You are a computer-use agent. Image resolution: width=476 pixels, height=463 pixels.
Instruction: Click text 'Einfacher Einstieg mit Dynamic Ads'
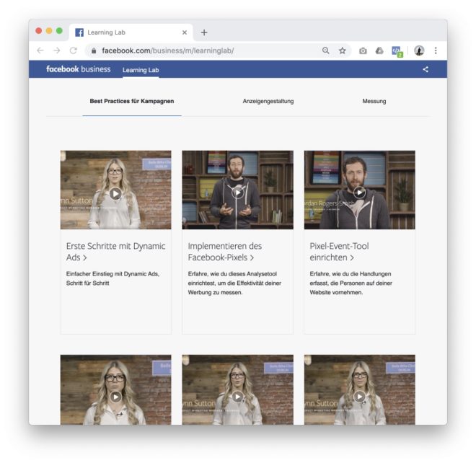coord(112,274)
